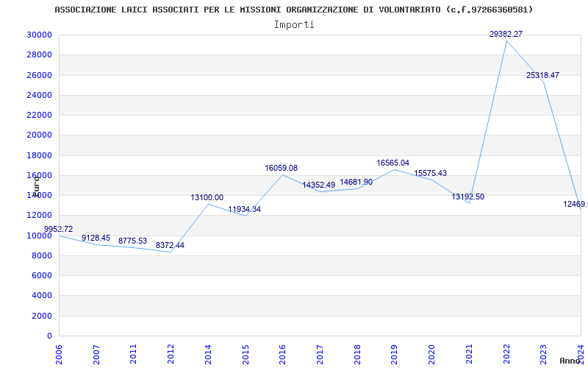Select the Associazione Laici chart title
This screenshot has height=368, width=588.
pos(294,10)
